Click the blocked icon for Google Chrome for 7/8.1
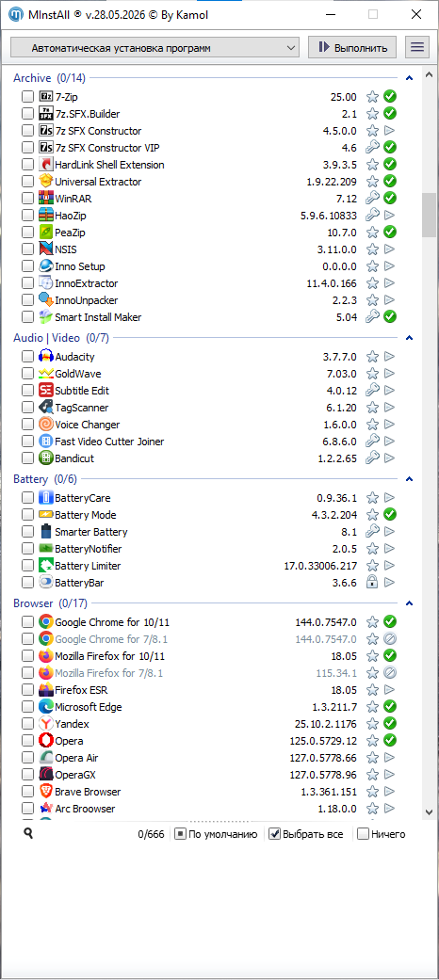 point(390,639)
